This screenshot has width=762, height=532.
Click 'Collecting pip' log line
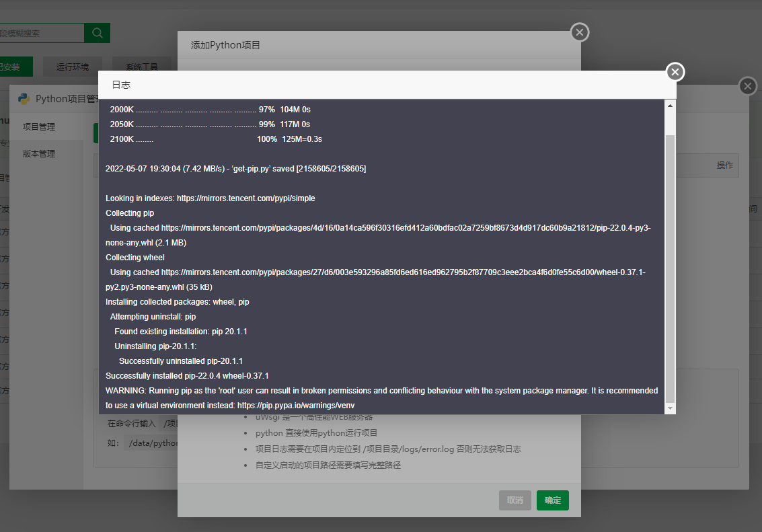(x=130, y=213)
